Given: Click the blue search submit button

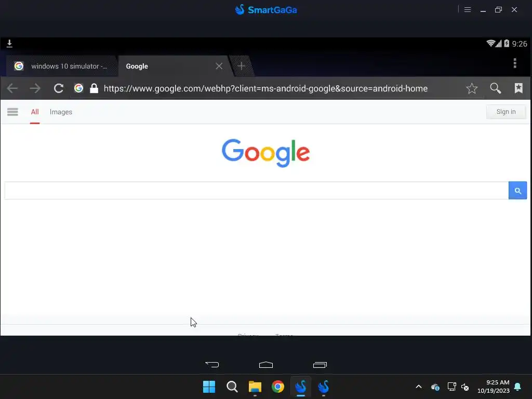Looking at the screenshot, I should pos(517,191).
